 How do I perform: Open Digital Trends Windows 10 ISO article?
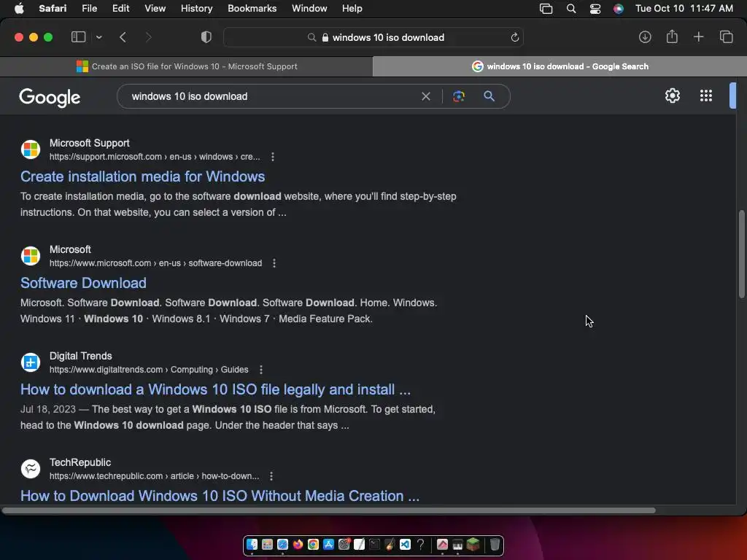coord(215,389)
